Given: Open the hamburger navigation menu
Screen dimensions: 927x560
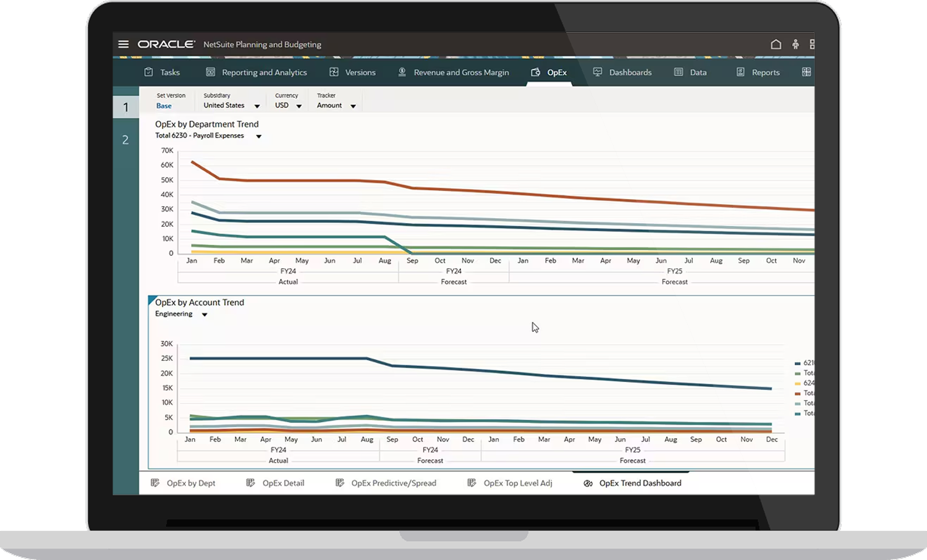Looking at the screenshot, I should click(x=124, y=45).
